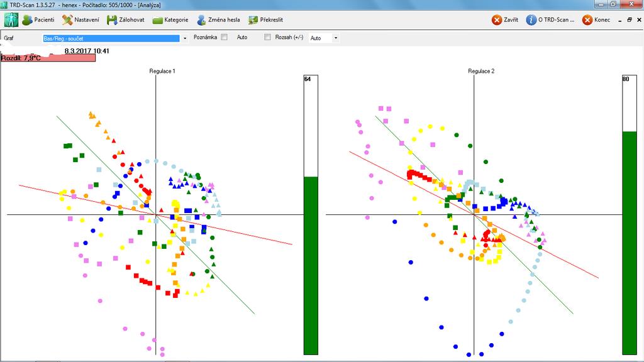Click the value 80 above the second bar
644x362 pixels.
click(626, 79)
